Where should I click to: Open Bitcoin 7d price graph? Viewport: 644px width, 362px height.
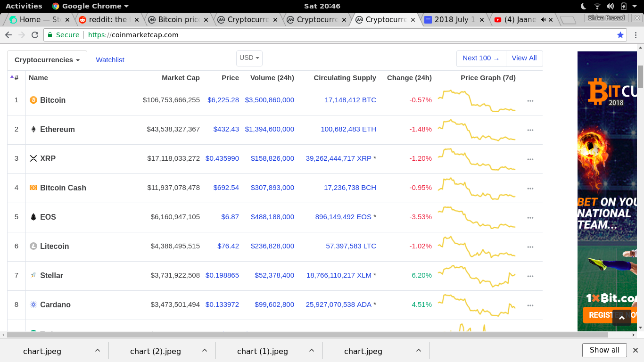[477, 100]
